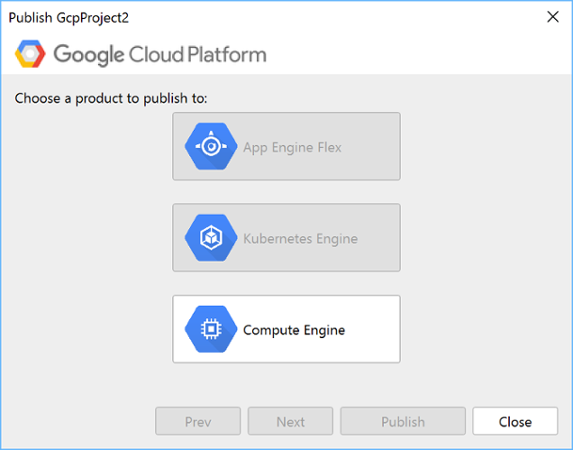Click the App Engine Flex label text
Viewport: 573px width, 450px height.
click(x=292, y=148)
